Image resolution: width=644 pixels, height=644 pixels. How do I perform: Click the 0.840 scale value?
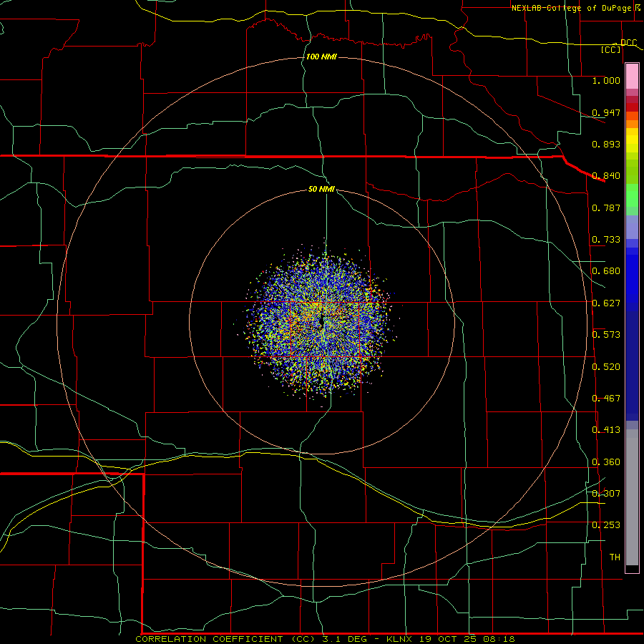[606, 176]
